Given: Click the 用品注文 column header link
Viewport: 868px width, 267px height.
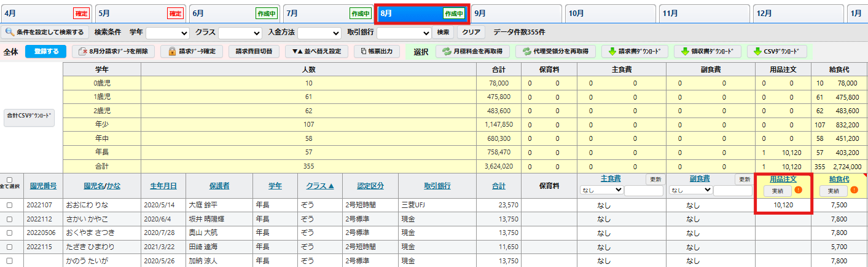Looking at the screenshot, I should pyautogui.click(x=783, y=179).
